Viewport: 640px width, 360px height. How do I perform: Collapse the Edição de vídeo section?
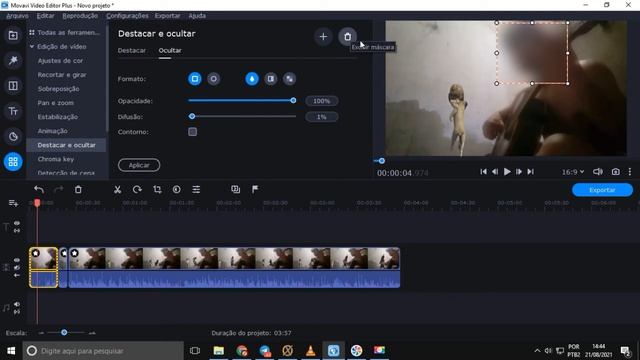click(32, 47)
